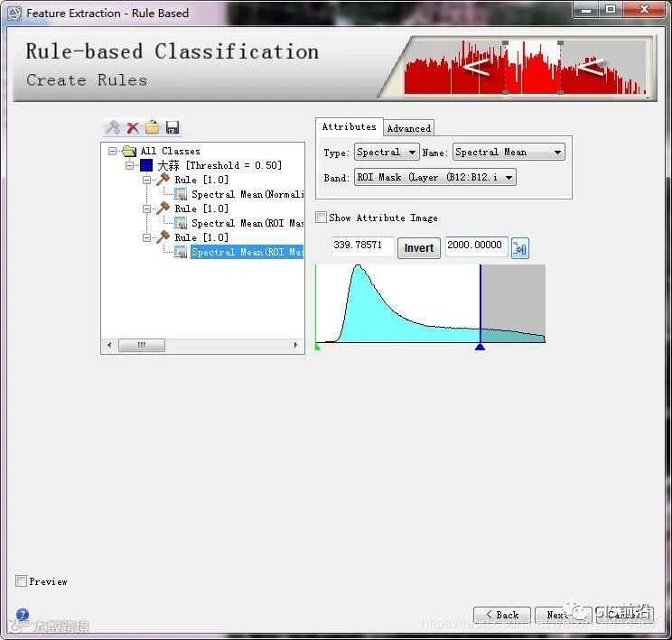Click the app icon in title bar

pyautogui.click(x=14, y=13)
